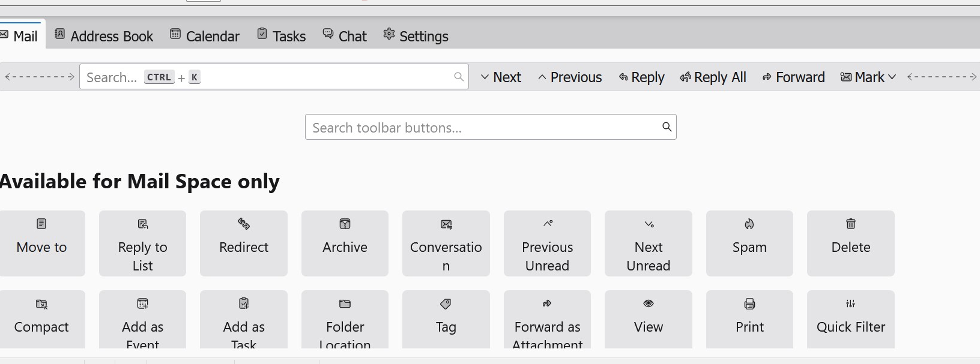The height and width of the screenshot is (364, 980).
Task: Go to Next message chevron button
Action: point(501,77)
